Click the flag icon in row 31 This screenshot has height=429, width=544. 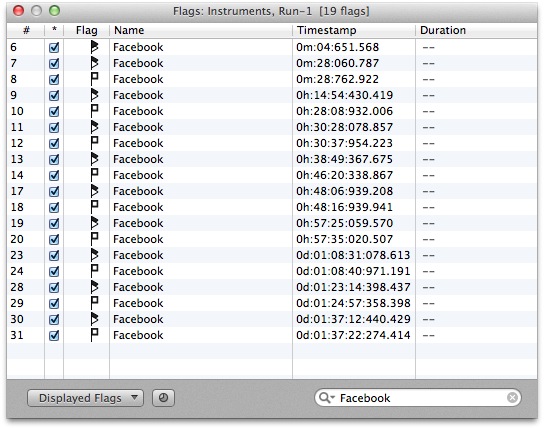tap(94, 335)
